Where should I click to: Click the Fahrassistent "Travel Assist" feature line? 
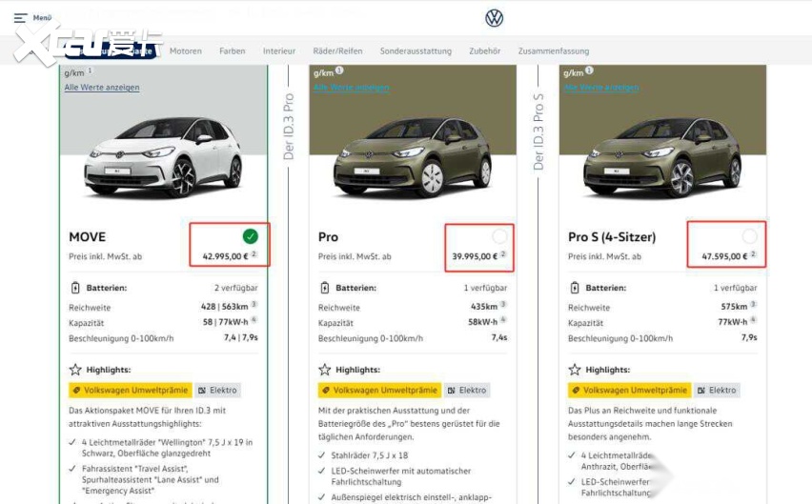tap(151, 479)
